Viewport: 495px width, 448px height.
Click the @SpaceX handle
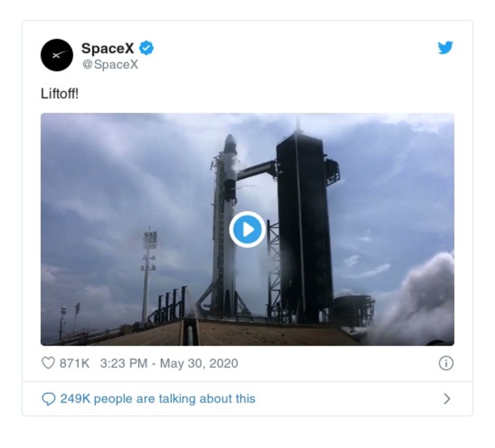(x=110, y=64)
